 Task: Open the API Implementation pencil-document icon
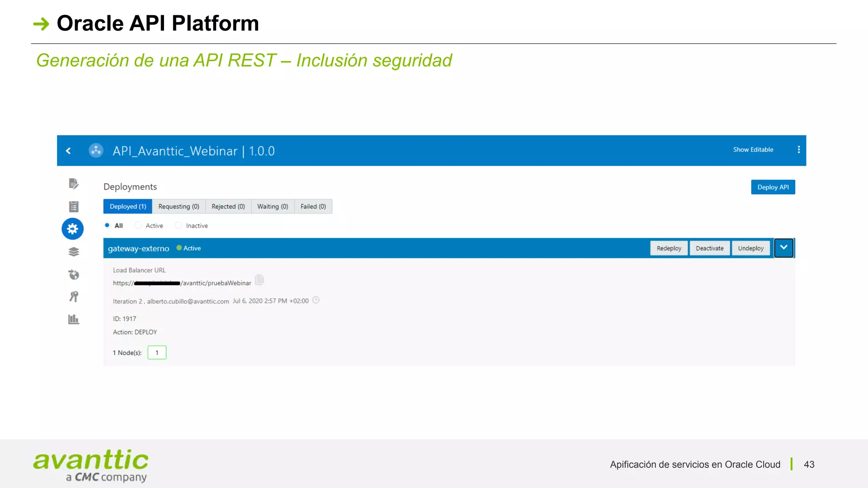pos(74,184)
